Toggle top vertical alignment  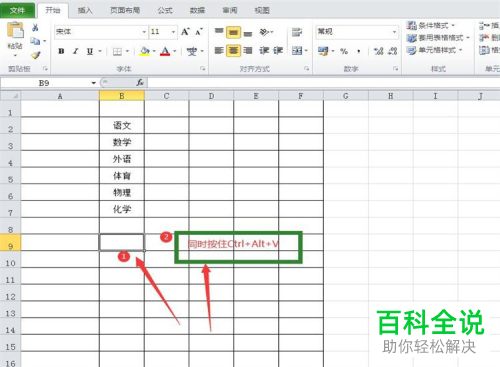[219, 32]
